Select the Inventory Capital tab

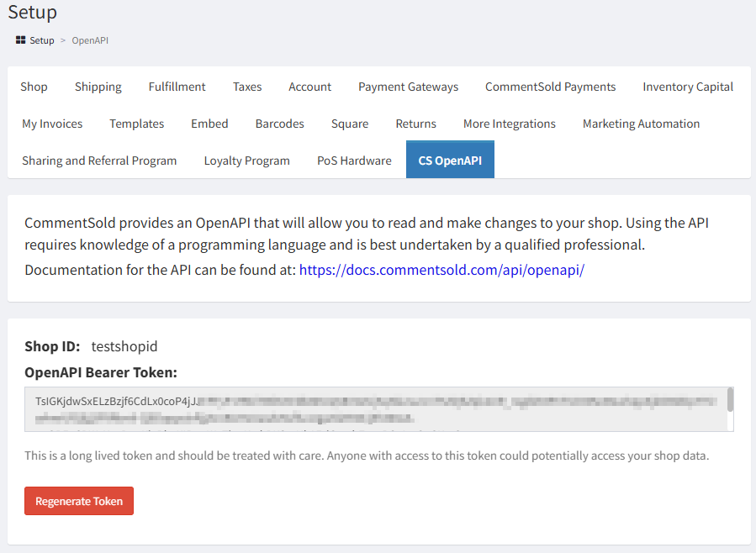[x=688, y=87]
